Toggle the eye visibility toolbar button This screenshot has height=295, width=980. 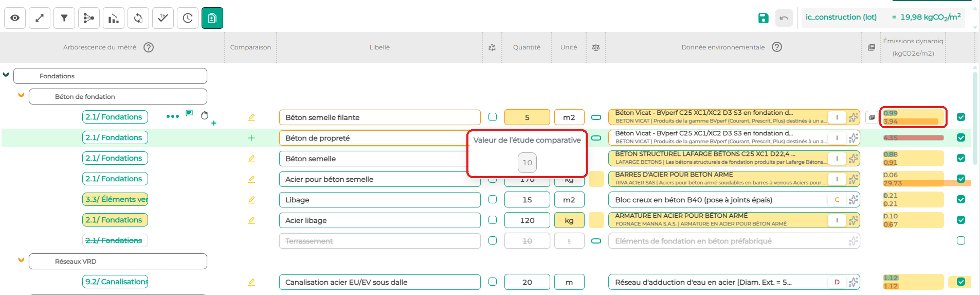coord(15,18)
